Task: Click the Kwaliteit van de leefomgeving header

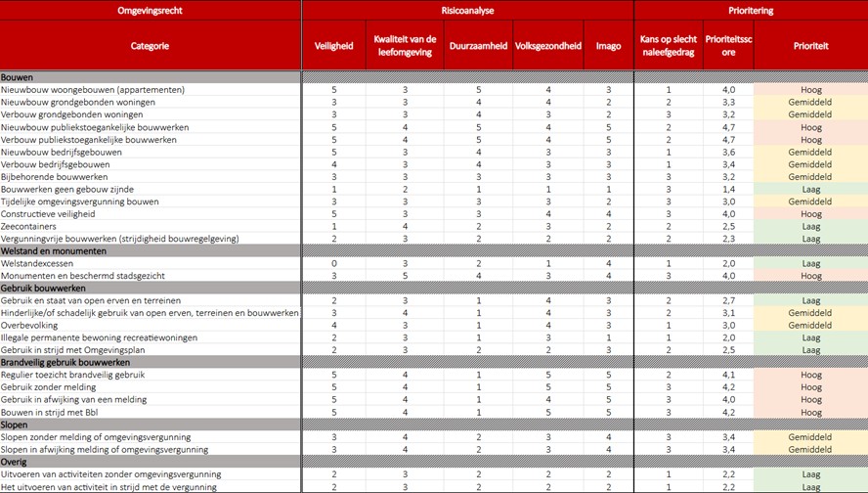Action: 404,46
